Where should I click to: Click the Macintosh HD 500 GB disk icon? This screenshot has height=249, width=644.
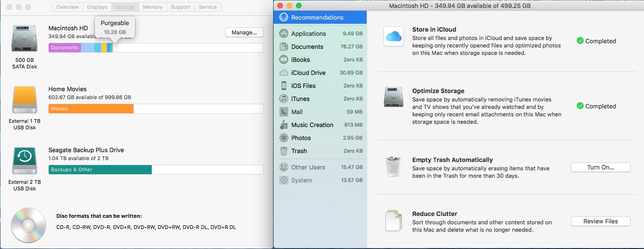point(25,39)
